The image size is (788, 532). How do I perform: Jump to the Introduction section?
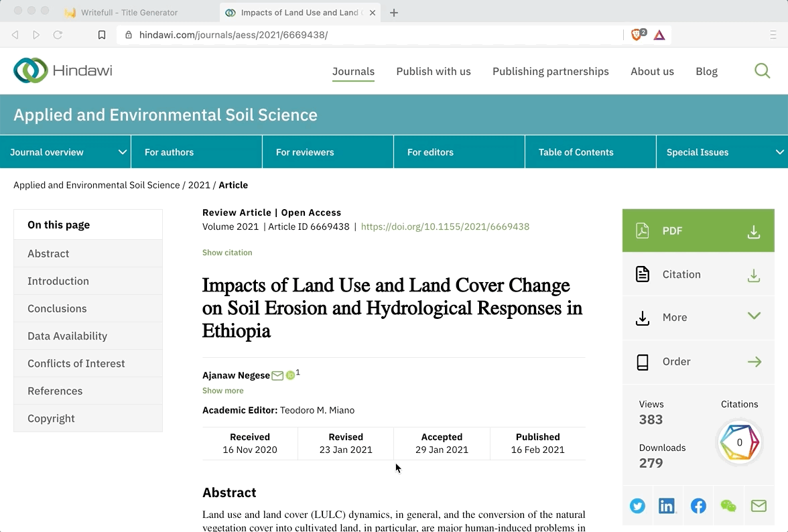[x=88, y=281]
